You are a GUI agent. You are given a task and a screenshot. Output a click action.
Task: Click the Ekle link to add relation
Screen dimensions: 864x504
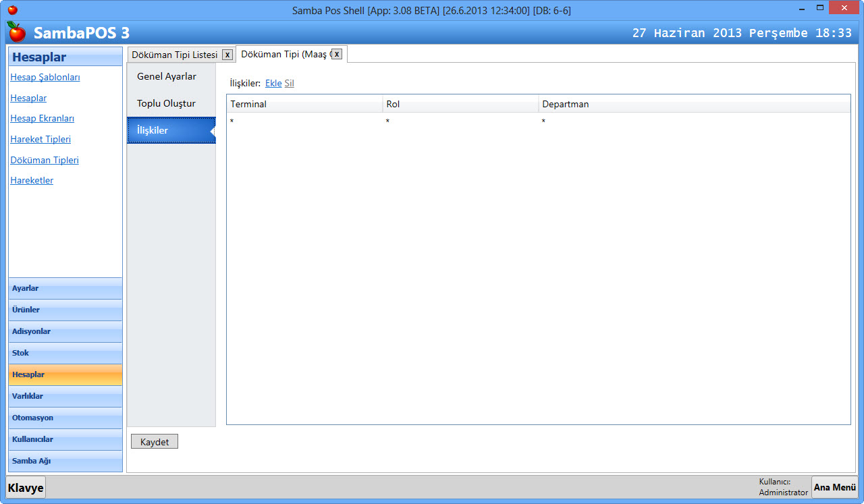273,84
